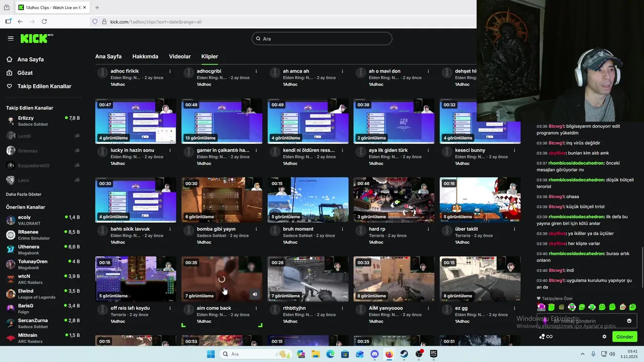Open File Explorer from the taskbar
Viewport: 644px width, 362px height.
[315, 354]
